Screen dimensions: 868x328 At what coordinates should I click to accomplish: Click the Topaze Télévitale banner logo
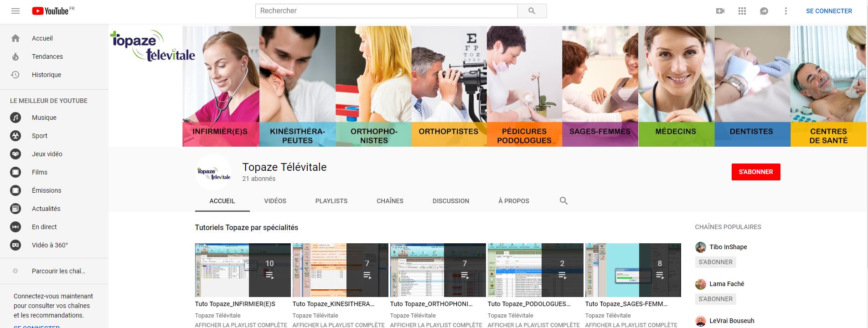point(153,46)
